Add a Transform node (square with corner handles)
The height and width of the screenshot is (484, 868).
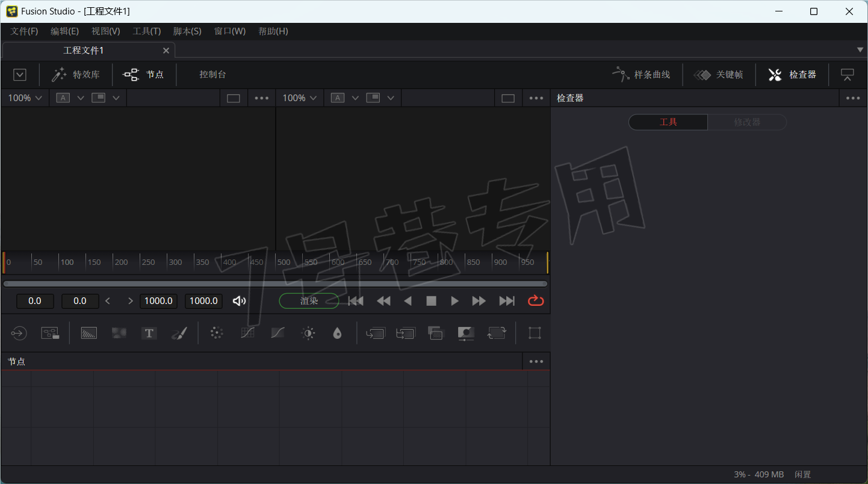[535, 333]
